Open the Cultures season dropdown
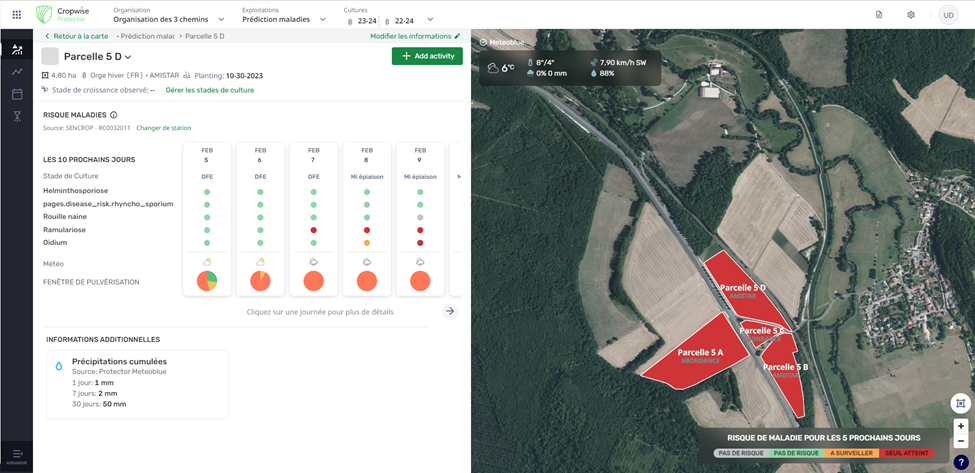The height and width of the screenshot is (473, 975). coord(430,20)
